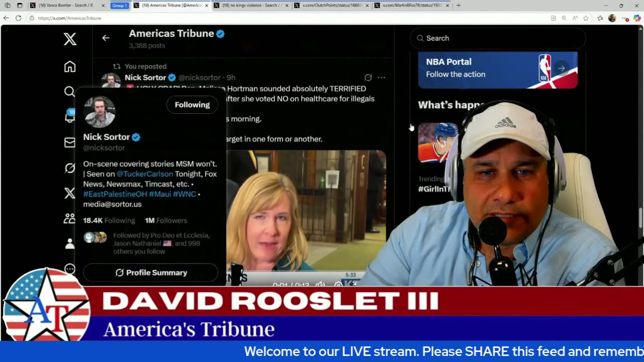644x362 pixels.
Task: Open the @TuckerCarlson mention link
Action: click(x=145, y=174)
